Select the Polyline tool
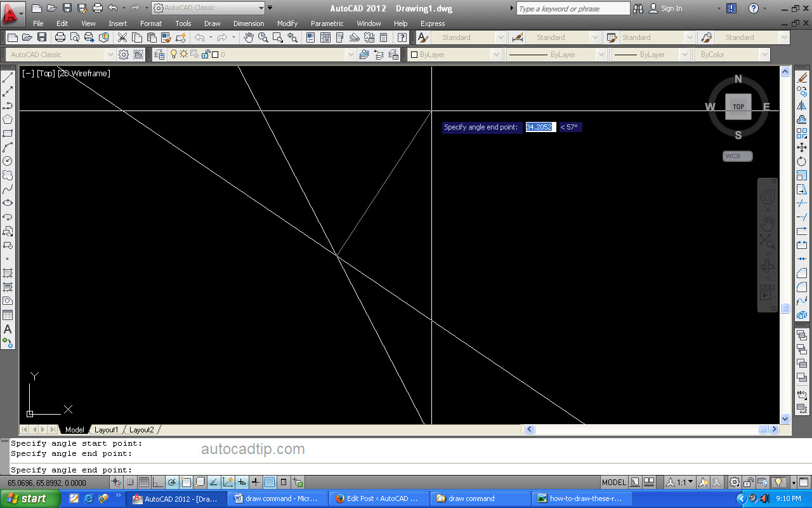The height and width of the screenshot is (508, 812). [8, 106]
